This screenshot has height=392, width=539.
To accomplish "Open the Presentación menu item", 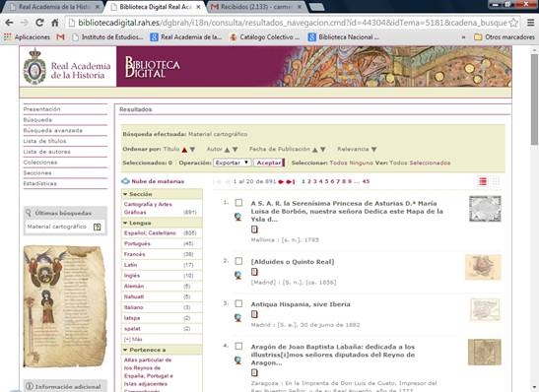I will [x=42, y=109].
